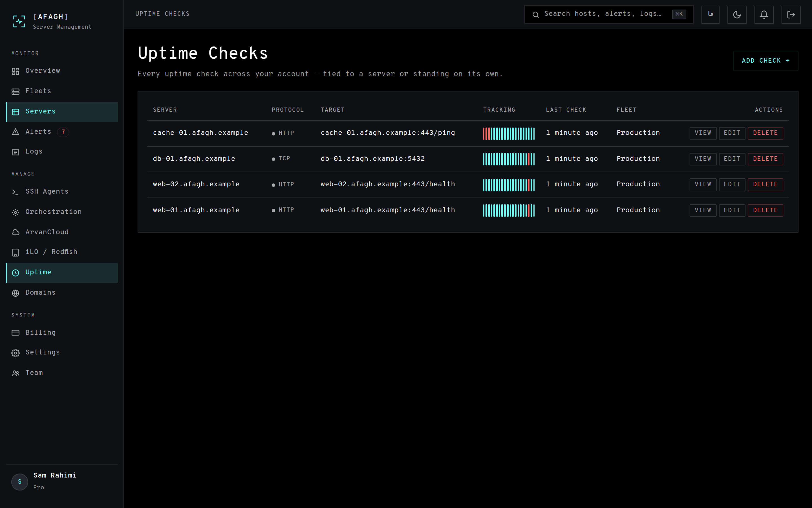View the web-02 uptime check

coord(703,185)
